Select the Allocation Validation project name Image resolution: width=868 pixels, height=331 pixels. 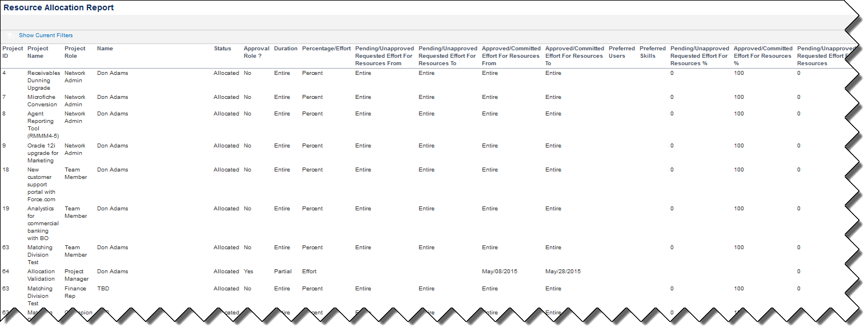pyautogui.click(x=41, y=275)
